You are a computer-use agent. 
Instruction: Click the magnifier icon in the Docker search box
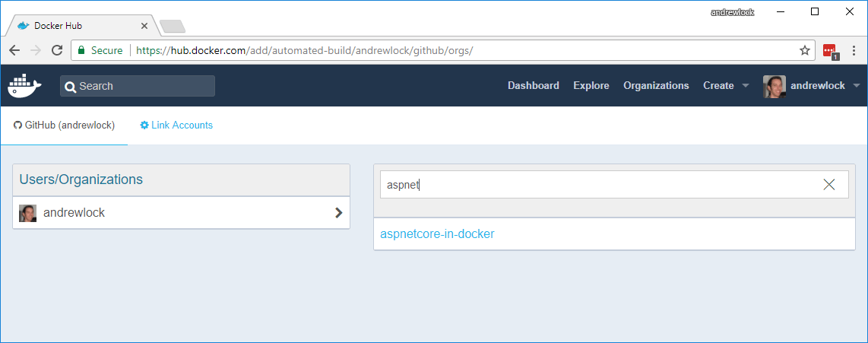(x=70, y=87)
